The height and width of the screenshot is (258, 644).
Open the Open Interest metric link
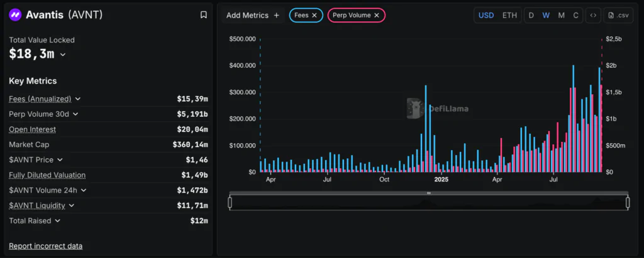[32, 129]
